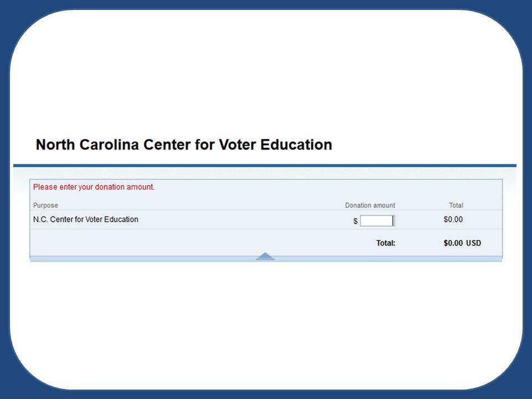The image size is (532, 399).
Task: Click the USD currency label
Action: [x=473, y=243]
